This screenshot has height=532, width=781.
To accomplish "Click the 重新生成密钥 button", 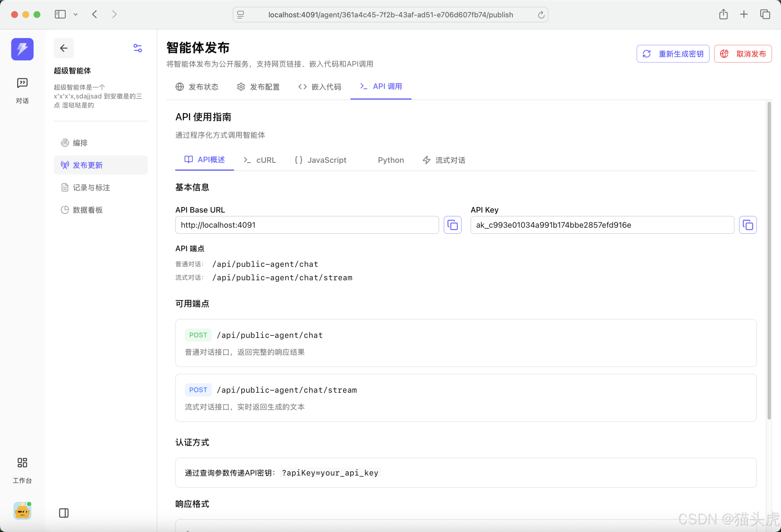I will pos(672,53).
